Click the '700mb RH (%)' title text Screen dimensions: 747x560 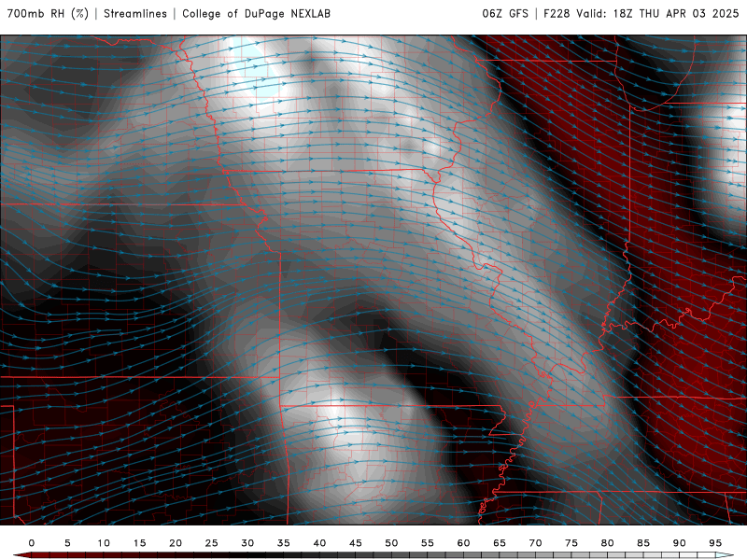click(x=48, y=13)
